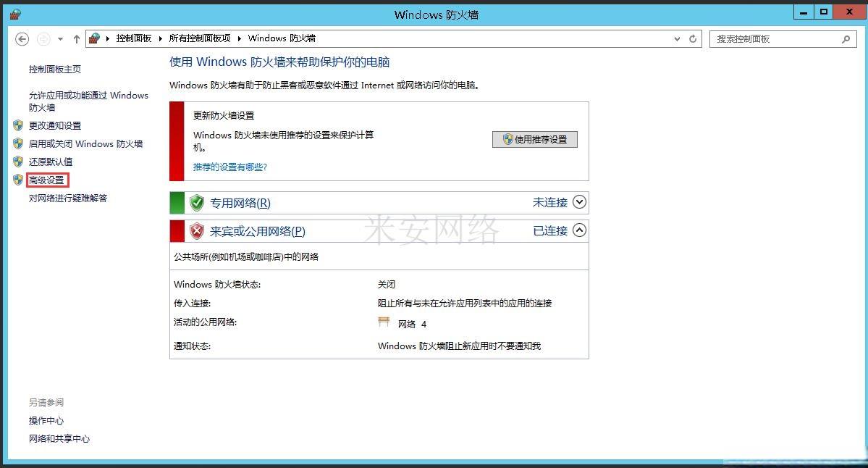Minimize the Windows 防火墙 window
The height and width of the screenshot is (468, 868).
coord(804,12)
